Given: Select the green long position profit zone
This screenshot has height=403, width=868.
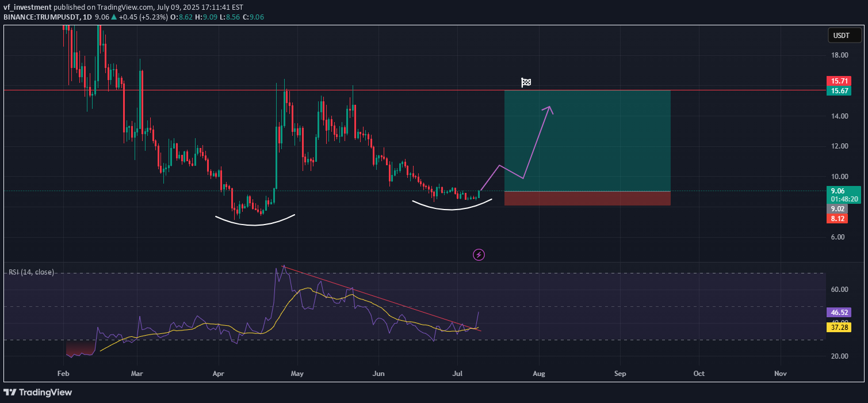Looking at the screenshot, I should pyautogui.click(x=587, y=140).
